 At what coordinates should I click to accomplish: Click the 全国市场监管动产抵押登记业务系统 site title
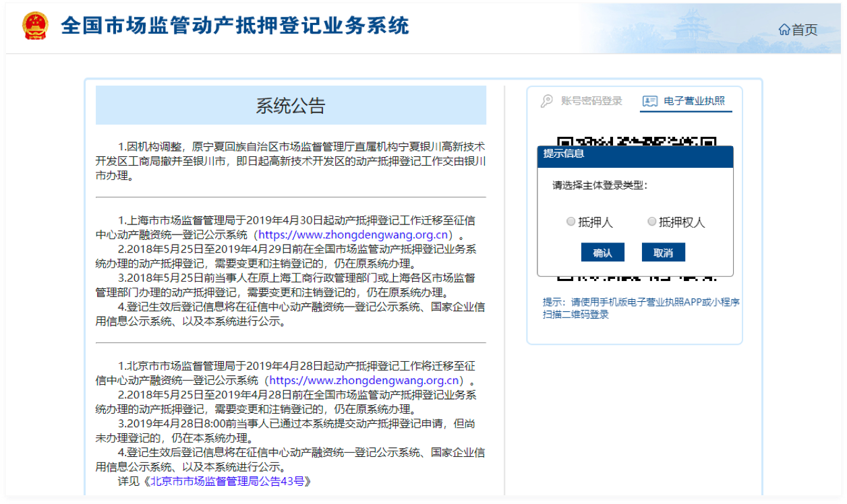click(x=235, y=26)
